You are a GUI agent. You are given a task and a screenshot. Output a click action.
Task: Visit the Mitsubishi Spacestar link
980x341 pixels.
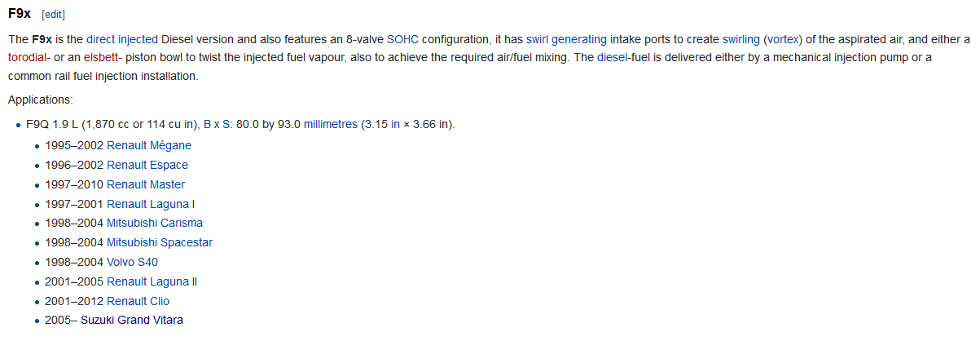(x=160, y=242)
